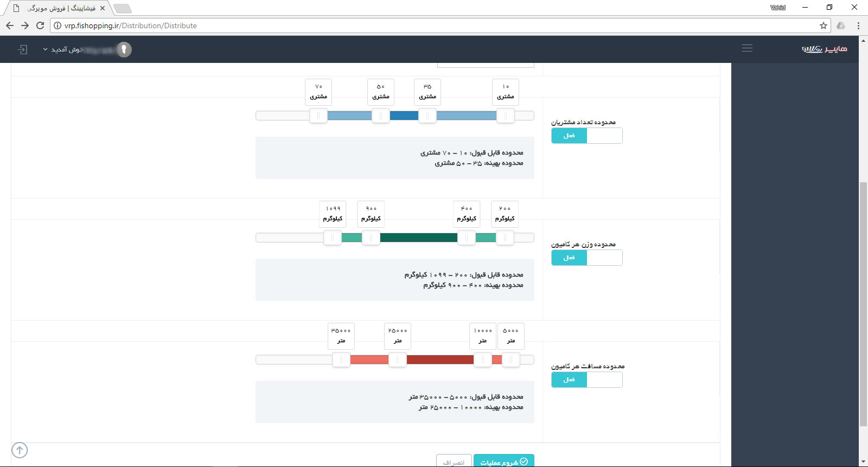Toggle the customer count range switch
Image resolution: width=868 pixels, height=467 pixels.
(x=586, y=136)
